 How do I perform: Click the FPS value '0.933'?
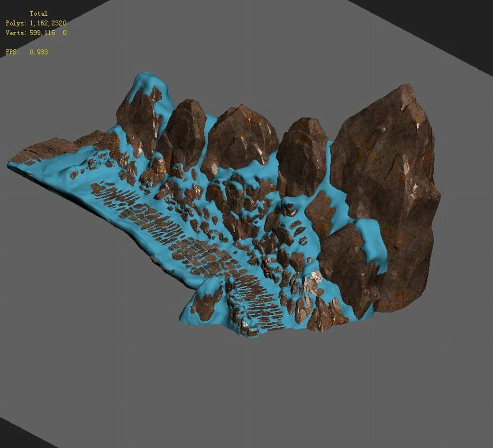point(39,52)
